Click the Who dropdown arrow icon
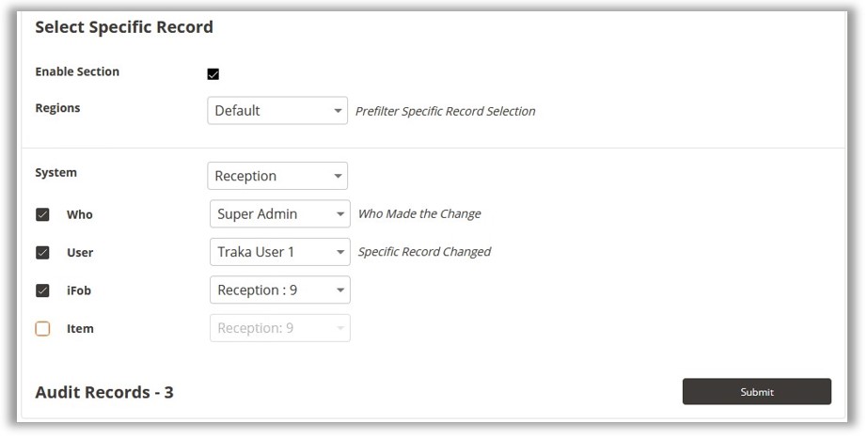 [x=341, y=214]
